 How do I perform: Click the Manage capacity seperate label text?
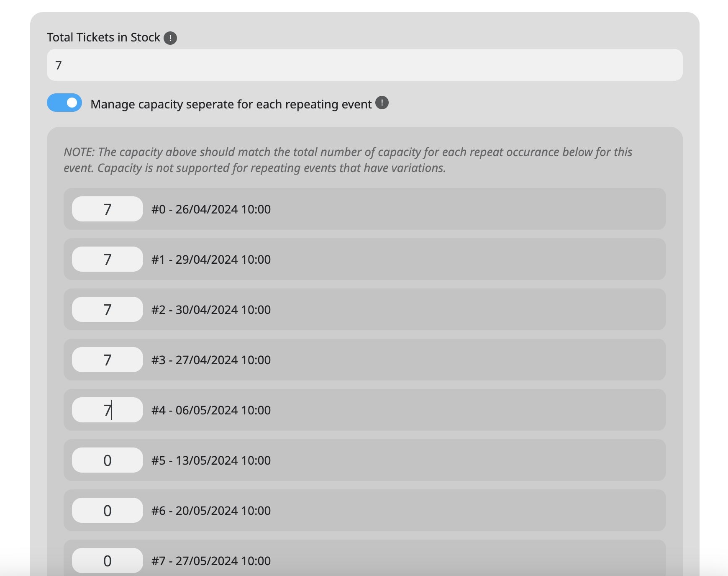point(231,104)
